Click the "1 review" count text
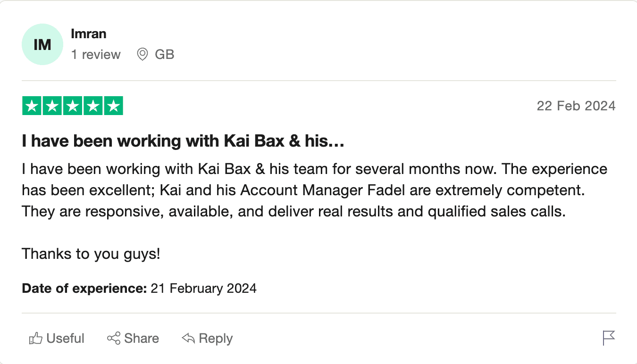The width and height of the screenshot is (637, 364). pyautogui.click(x=96, y=55)
